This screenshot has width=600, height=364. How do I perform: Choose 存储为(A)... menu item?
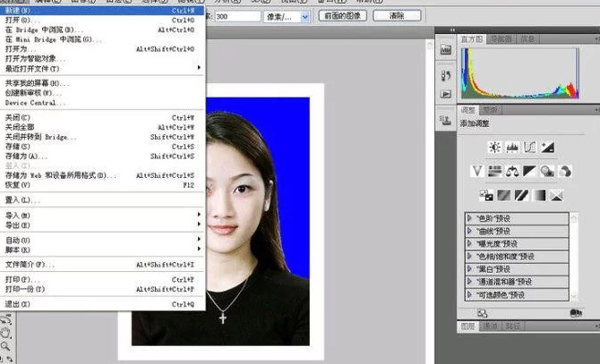click(103, 156)
